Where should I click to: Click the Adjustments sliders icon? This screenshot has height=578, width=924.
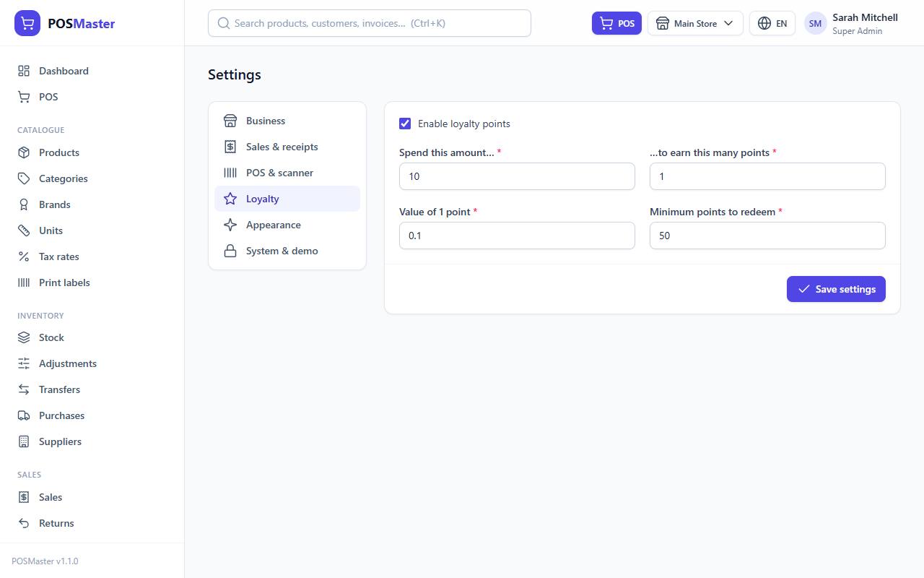coord(24,363)
